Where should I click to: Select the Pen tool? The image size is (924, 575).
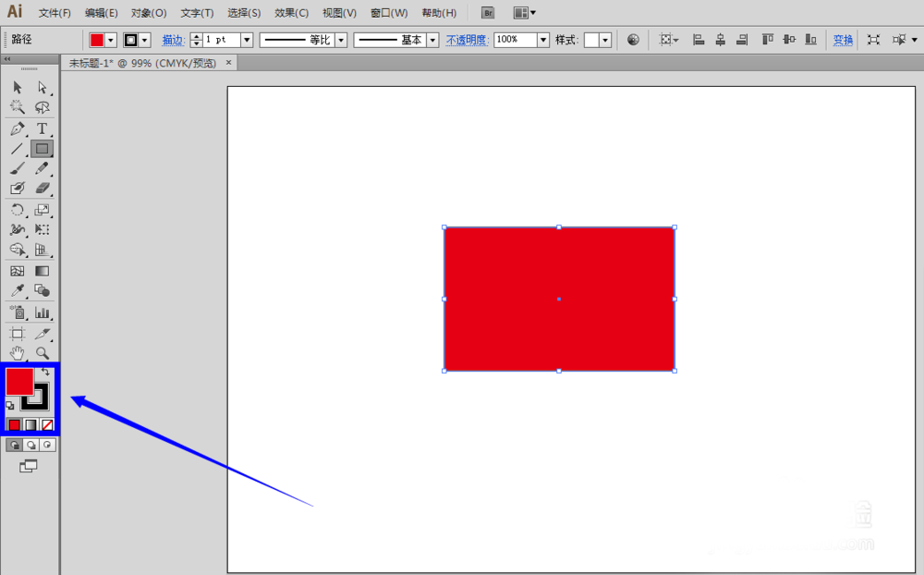pyautogui.click(x=16, y=128)
